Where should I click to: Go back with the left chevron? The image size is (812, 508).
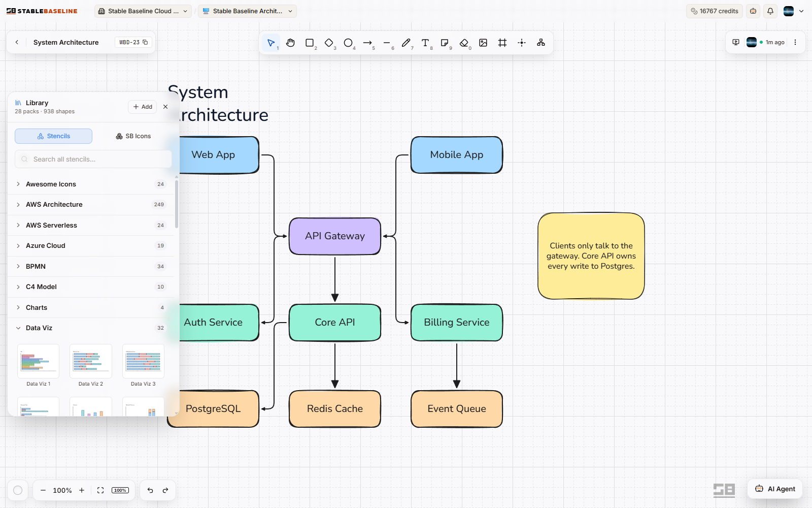[17, 42]
